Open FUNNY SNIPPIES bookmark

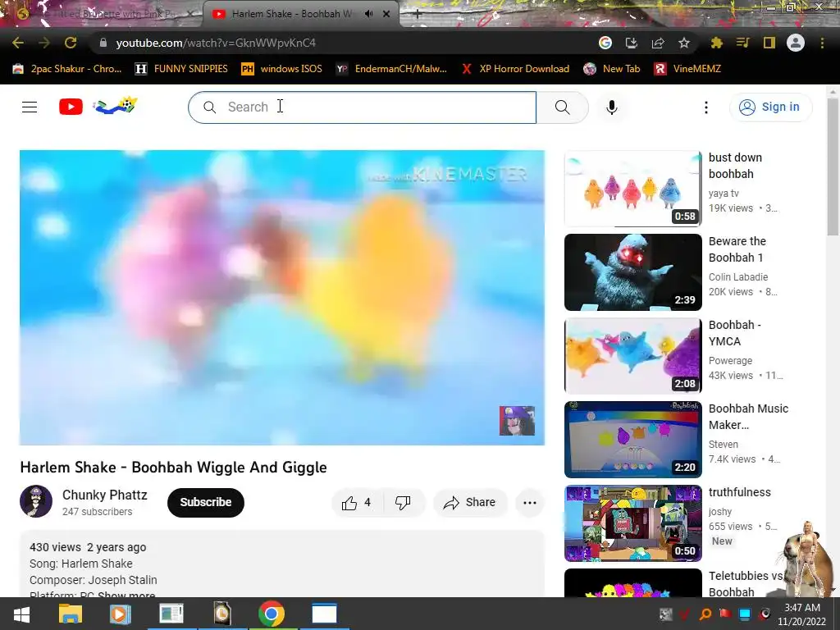click(x=181, y=69)
